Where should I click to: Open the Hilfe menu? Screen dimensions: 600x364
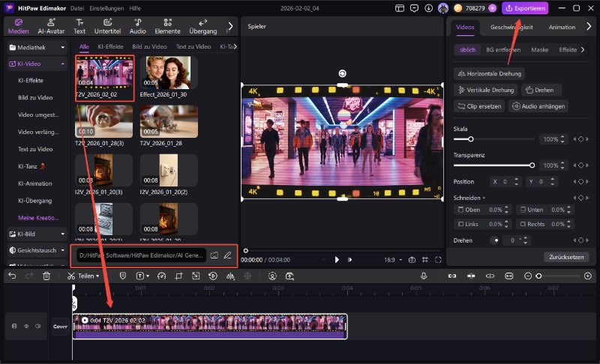click(x=135, y=8)
